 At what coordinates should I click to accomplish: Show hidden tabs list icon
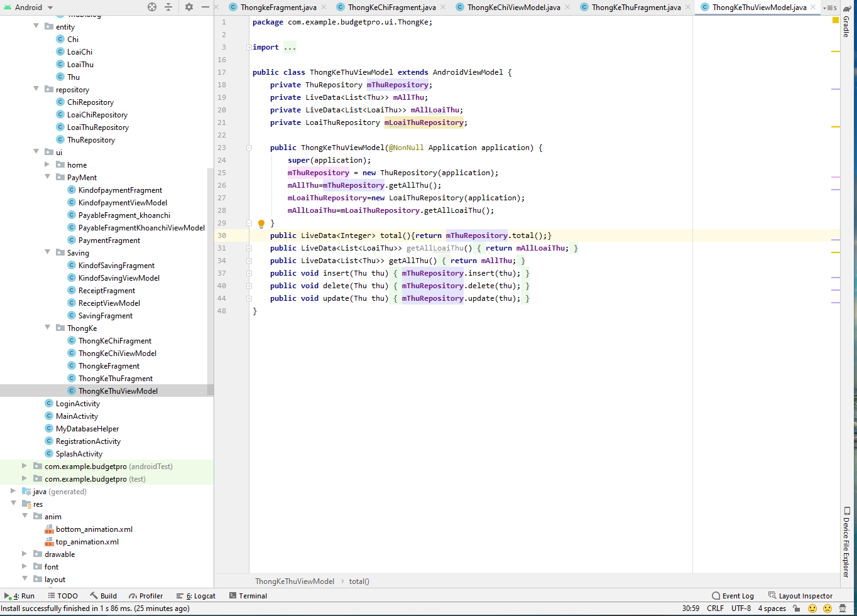830,8
